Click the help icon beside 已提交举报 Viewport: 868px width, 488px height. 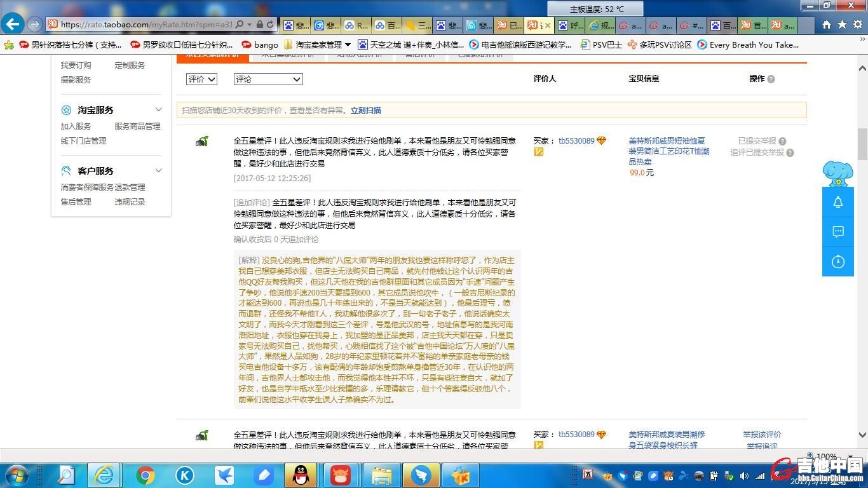click(x=782, y=141)
